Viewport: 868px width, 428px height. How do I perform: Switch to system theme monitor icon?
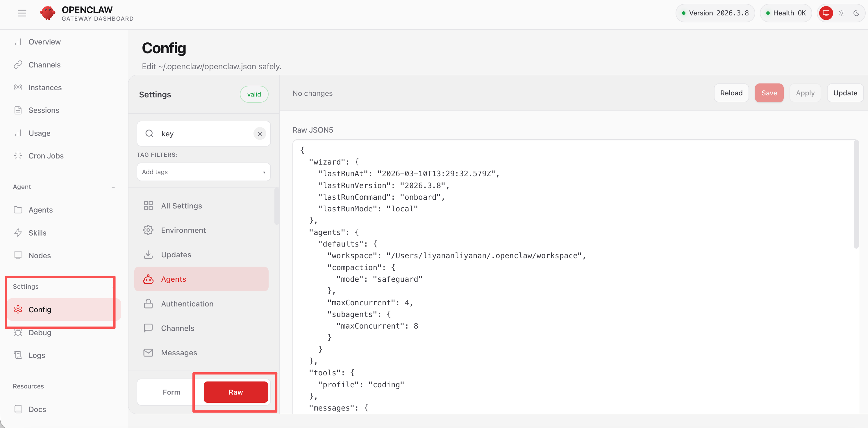pos(826,13)
